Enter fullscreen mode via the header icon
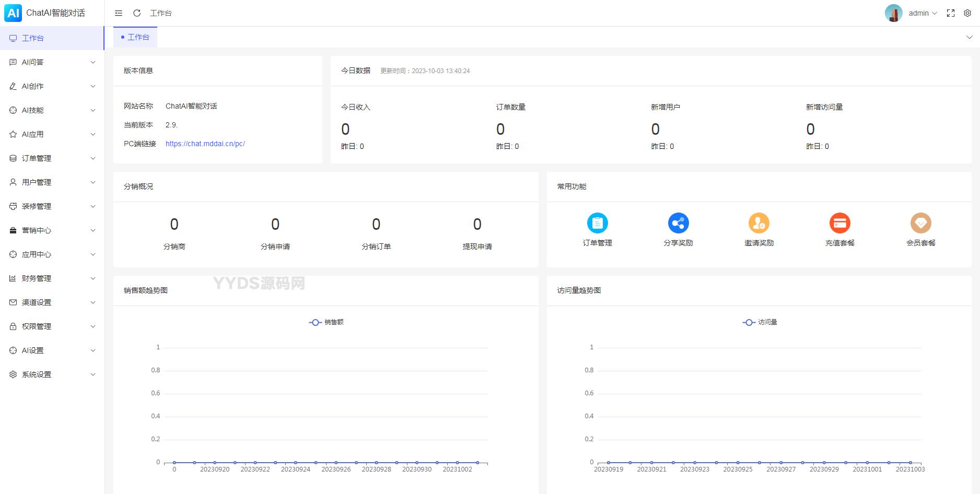 [951, 13]
